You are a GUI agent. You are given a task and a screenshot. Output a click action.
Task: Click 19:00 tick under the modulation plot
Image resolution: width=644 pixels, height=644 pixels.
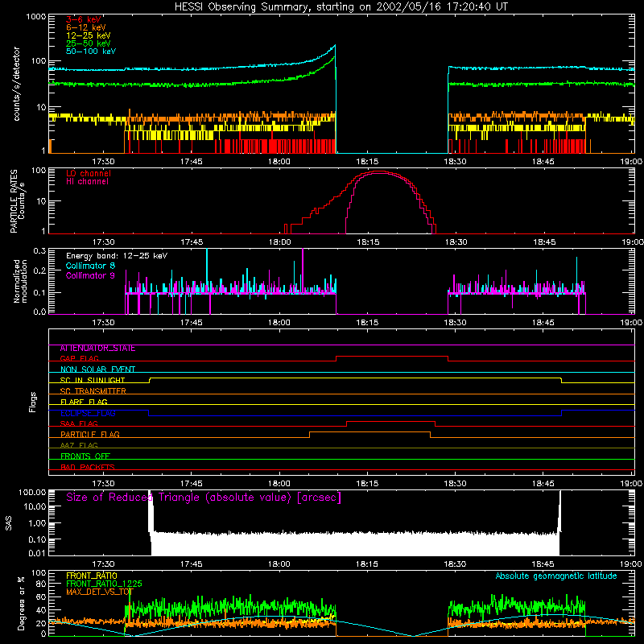tap(632, 323)
